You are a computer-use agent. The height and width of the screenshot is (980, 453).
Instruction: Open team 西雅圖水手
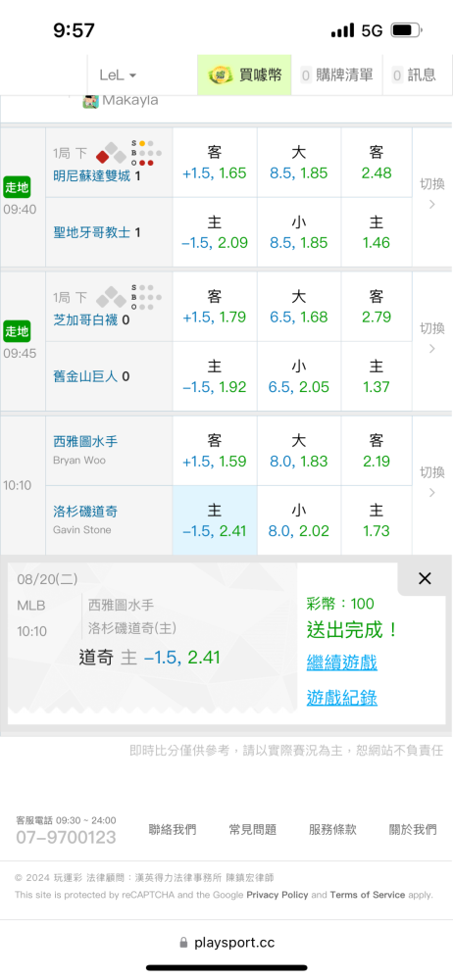coord(85,442)
